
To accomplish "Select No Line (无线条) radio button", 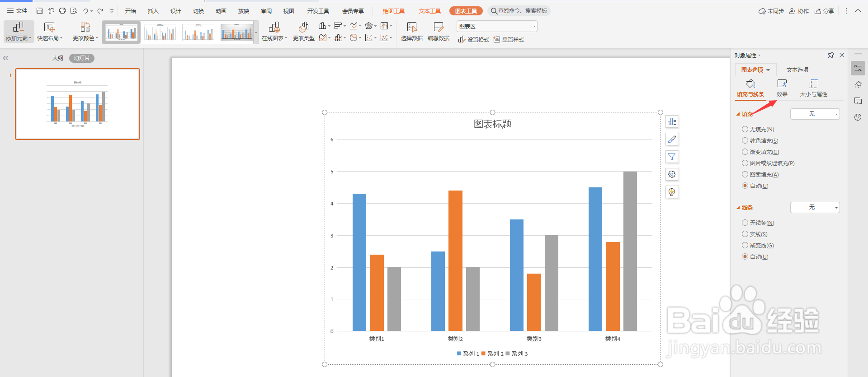I will click(x=745, y=223).
